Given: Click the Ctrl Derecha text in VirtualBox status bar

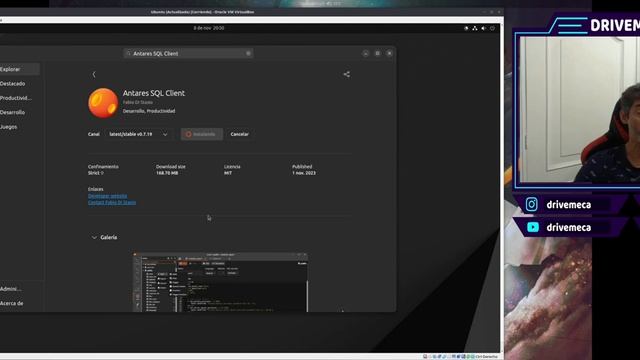Looking at the screenshot, I should (487, 357).
